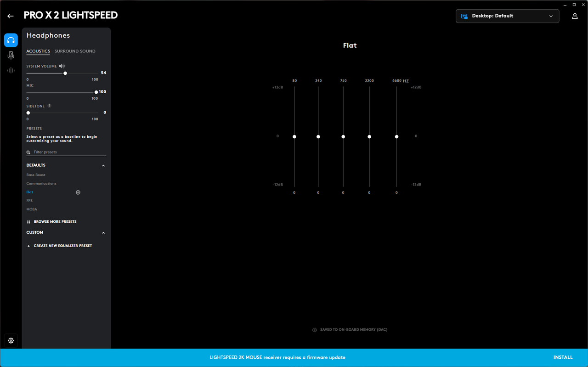Image resolution: width=588 pixels, height=367 pixels.
Task: Click the System Volume slider handle
Action: (65, 73)
